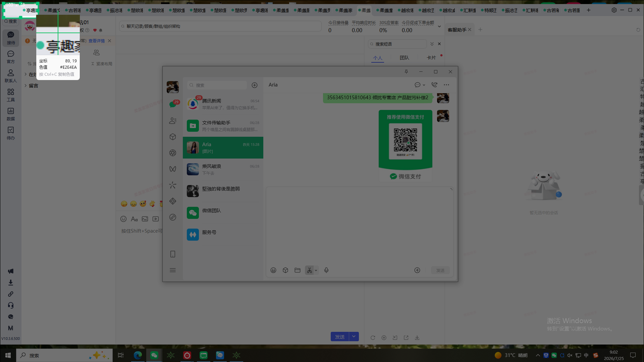The width and height of the screenshot is (644, 362).
Task: Toggle 紧凑布局 compact layout
Action: pyautogui.click(x=102, y=64)
